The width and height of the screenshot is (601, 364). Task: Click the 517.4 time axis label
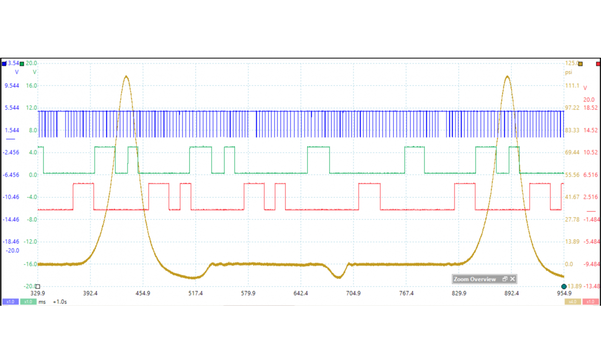point(195,293)
